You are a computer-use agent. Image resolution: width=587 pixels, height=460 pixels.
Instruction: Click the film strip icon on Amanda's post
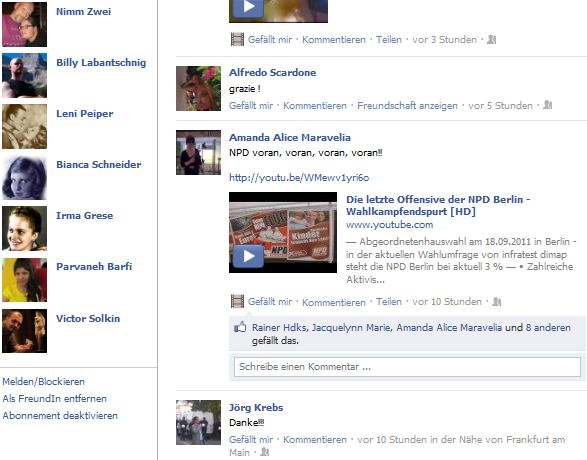237,301
